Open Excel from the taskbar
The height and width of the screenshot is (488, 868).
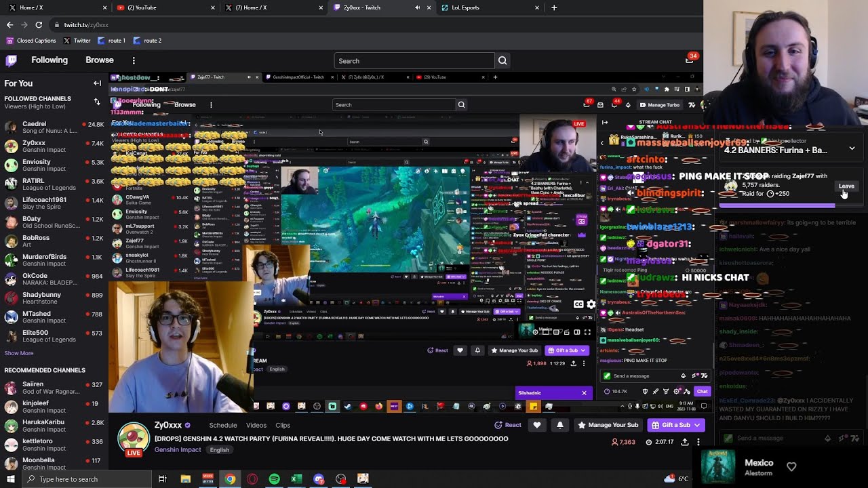pyautogui.click(x=296, y=479)
